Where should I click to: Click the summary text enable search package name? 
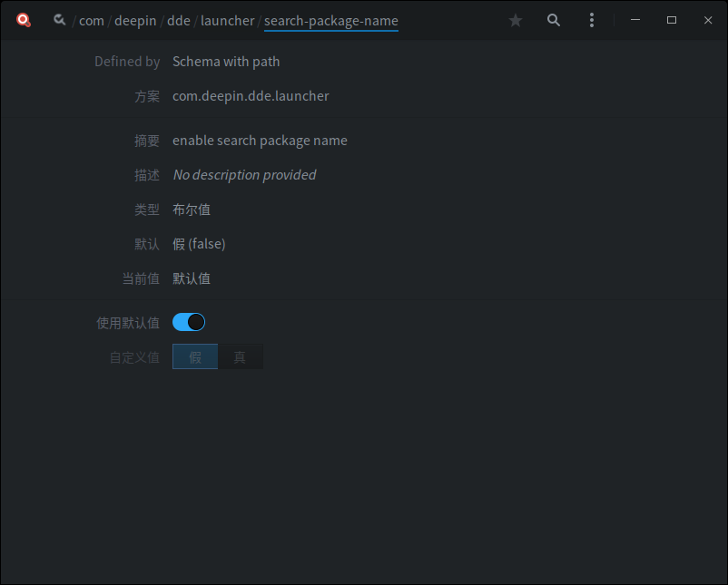(x=258, y=140)
